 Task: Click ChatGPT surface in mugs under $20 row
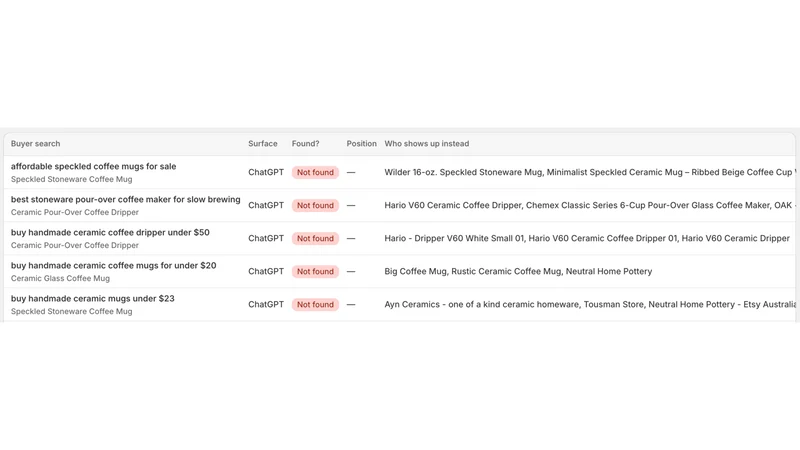pyautogui.click(x=266, y=271)
